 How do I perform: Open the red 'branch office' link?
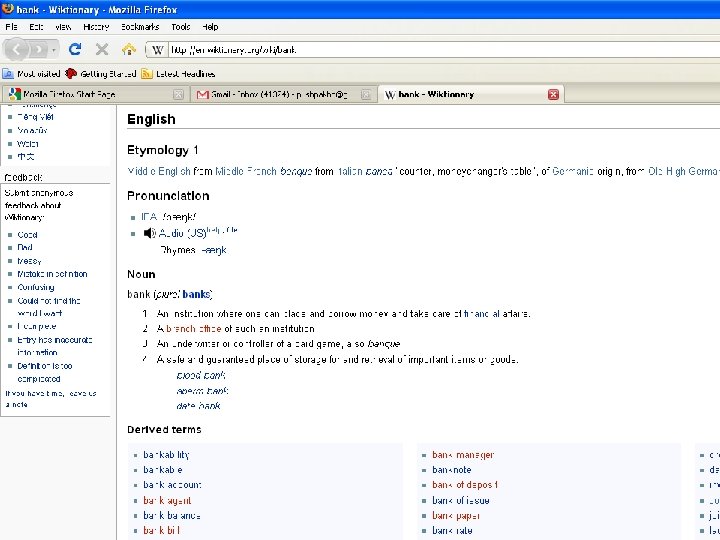point(193,329)
